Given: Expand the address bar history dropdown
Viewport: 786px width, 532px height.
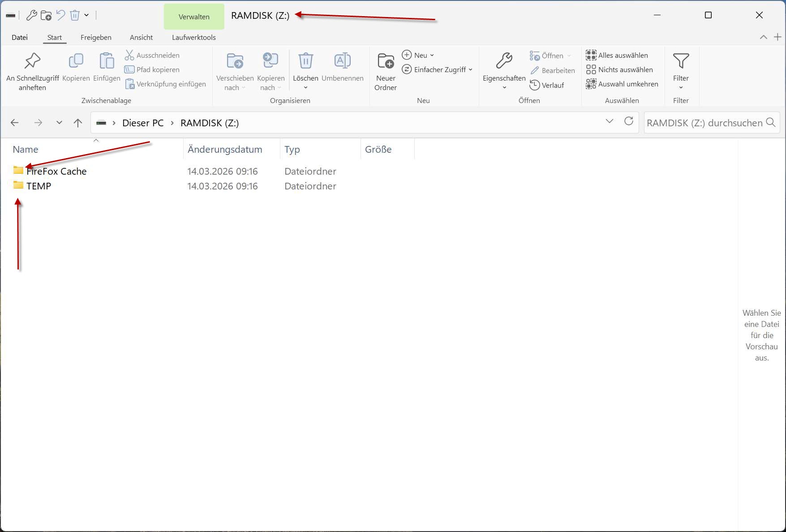Looking at the screenshot, I should click(609, 121).
